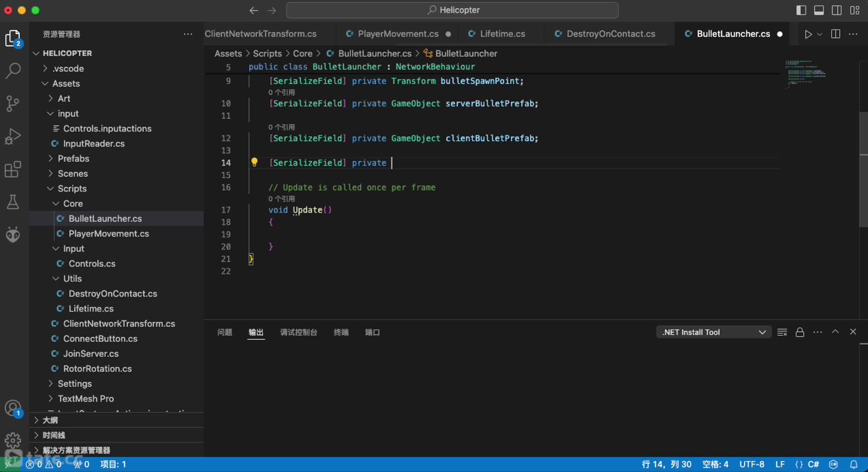This screenshot has width=868, height=472.
Task: Change line endings via LF status item
Action: 780,464
